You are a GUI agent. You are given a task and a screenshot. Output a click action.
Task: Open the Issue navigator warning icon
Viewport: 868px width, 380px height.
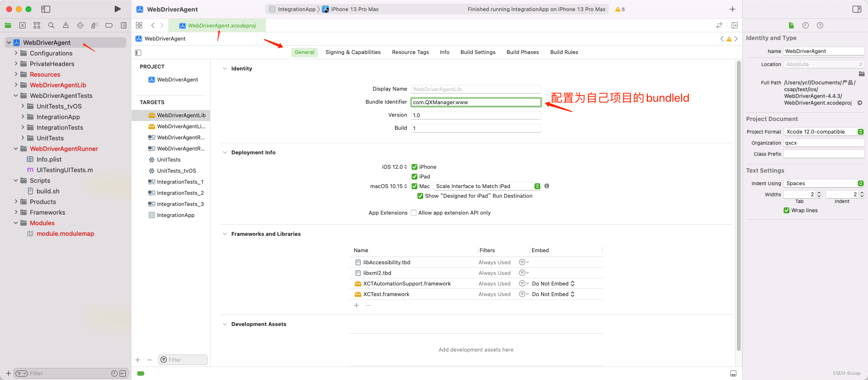[x=66, y=26]
